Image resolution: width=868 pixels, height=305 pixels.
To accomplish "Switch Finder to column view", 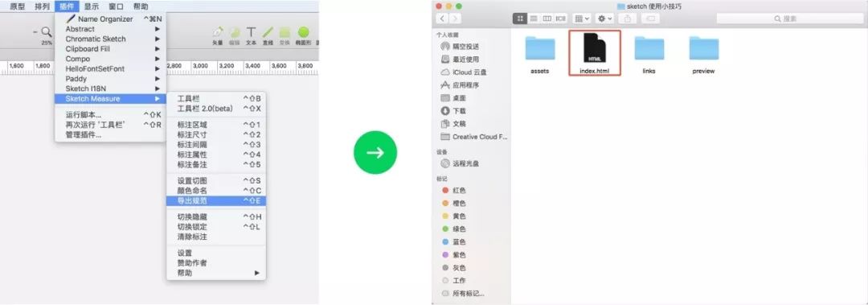I will coord(547,19).
